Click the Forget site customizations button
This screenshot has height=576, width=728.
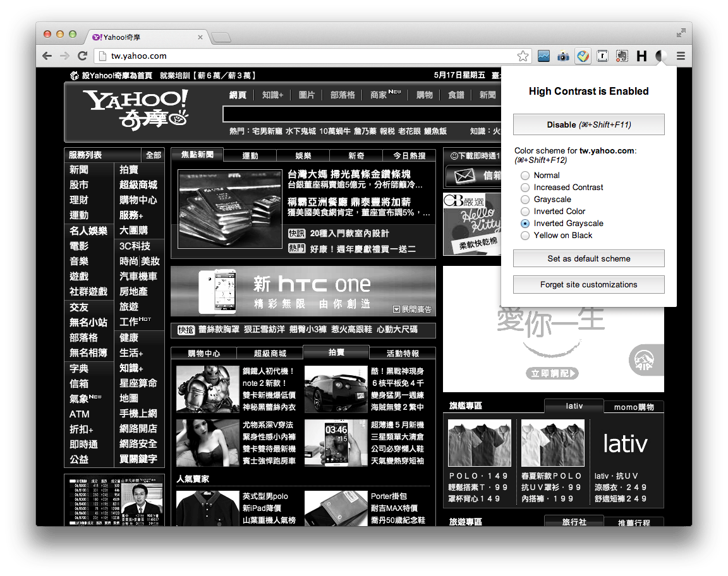[588, 284]
